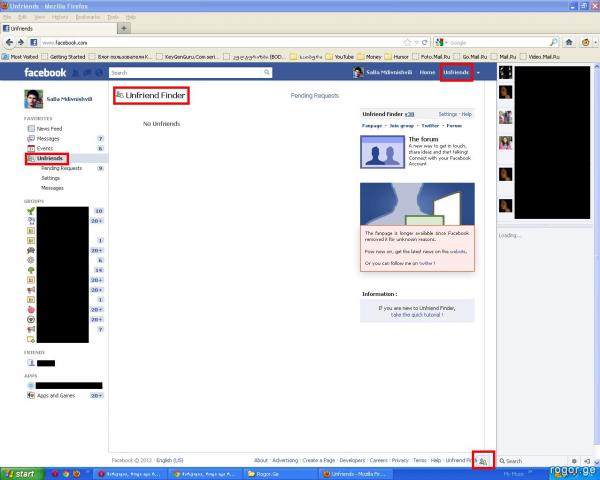Open Getting Started bookmark
Image resolution: width=600 pixels, height=480 pixels.
pos(64,57)
